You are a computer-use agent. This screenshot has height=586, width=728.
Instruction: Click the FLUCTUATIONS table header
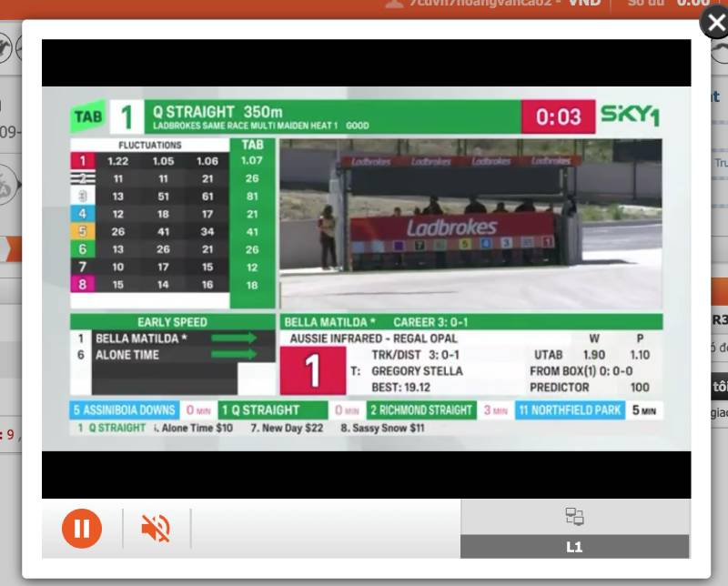(149, 146)
